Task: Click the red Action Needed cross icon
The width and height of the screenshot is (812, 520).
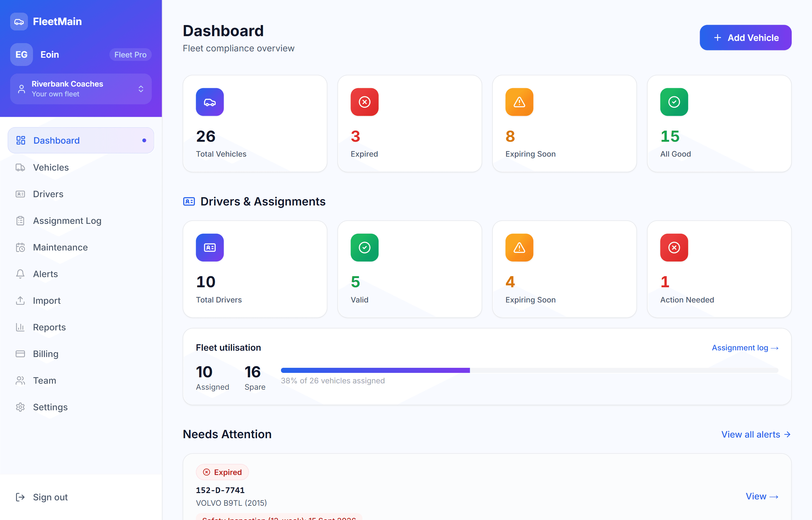Action: pos(674,248)
